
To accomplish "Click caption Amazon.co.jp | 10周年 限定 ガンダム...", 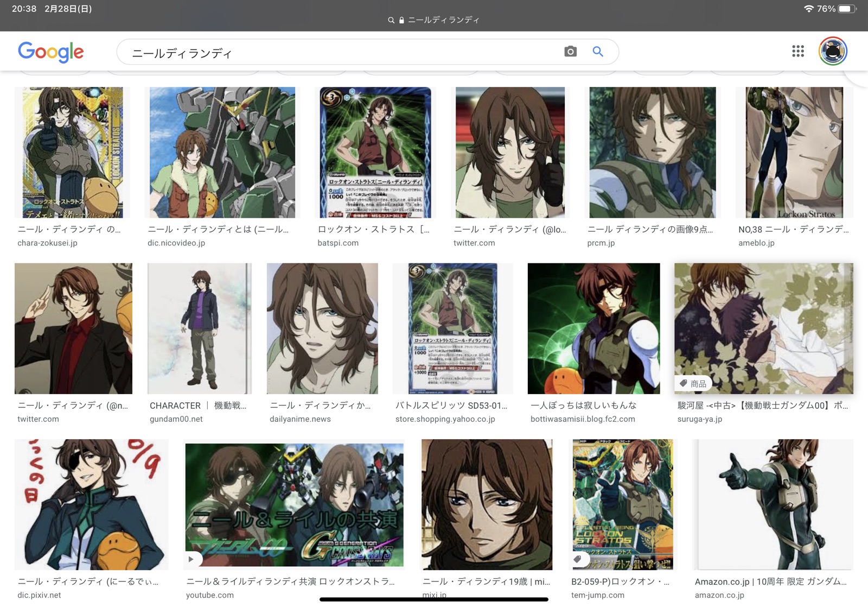I will (771, 581).
